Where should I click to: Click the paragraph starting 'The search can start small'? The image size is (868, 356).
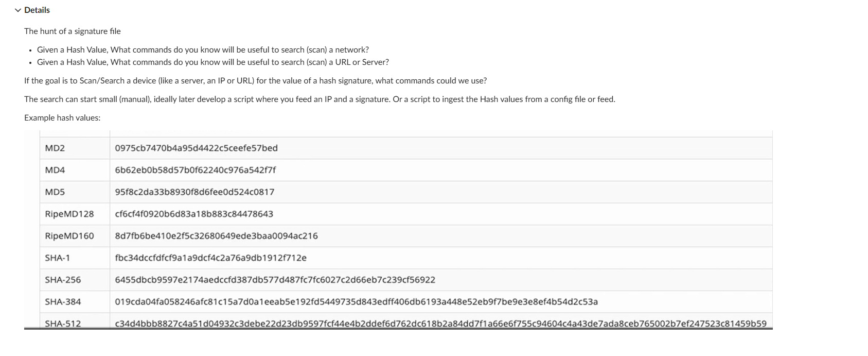pos(320,99)
